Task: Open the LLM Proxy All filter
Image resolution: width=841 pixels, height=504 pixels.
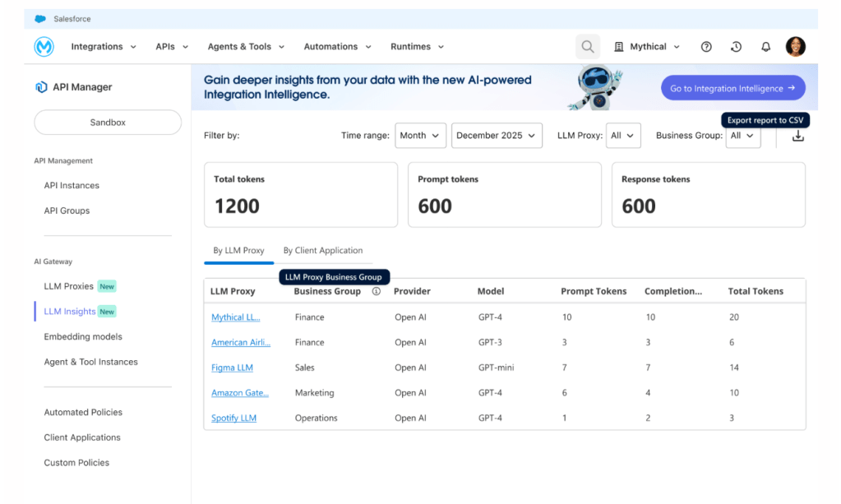Action: pos(623,136)
